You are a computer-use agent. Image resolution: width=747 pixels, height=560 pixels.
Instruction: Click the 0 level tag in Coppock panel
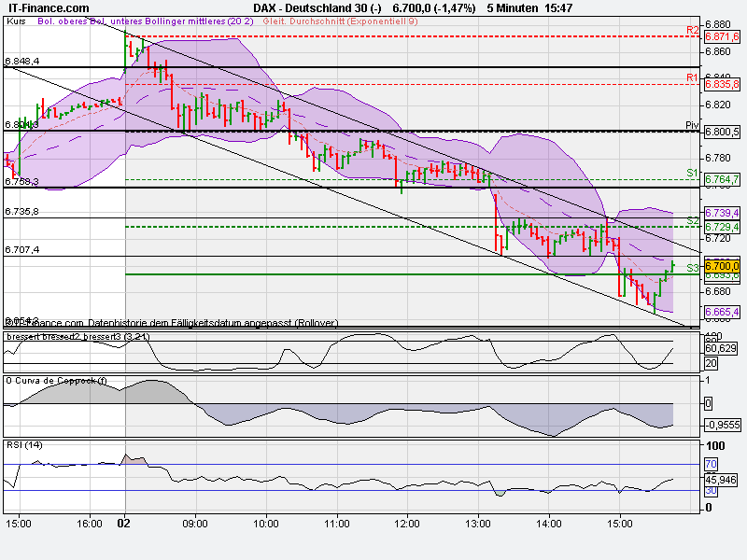point(709,404)
